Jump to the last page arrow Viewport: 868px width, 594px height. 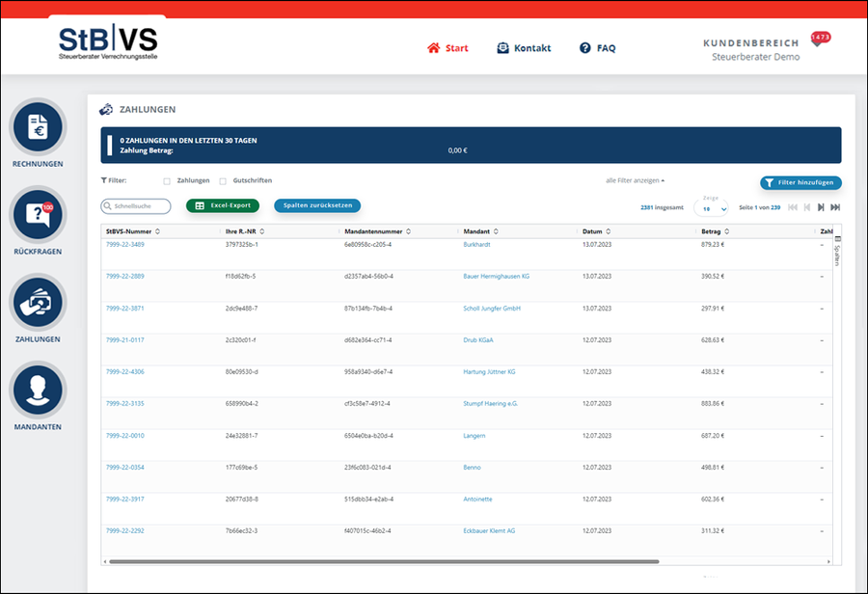click(x=835, y=207)
